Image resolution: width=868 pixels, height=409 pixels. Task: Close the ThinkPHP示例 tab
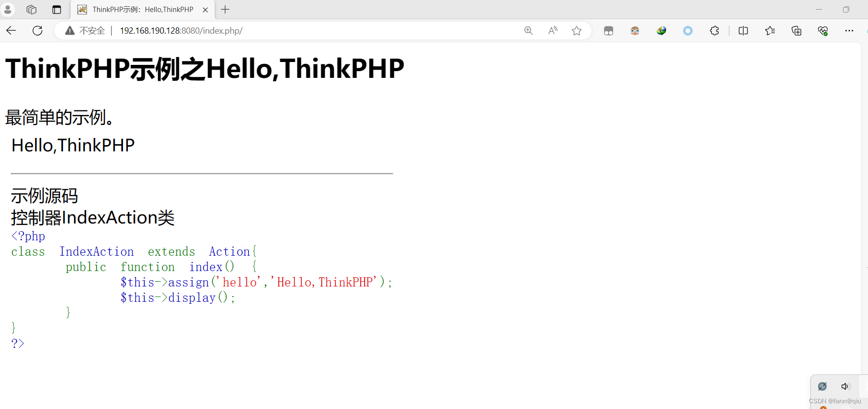pyautogui.click(x=205, y=10)
